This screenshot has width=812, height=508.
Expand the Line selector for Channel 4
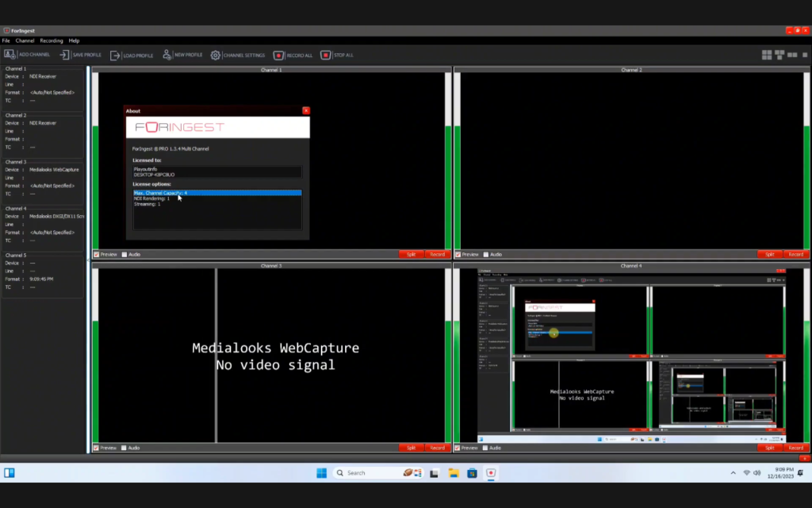point(48,224)
